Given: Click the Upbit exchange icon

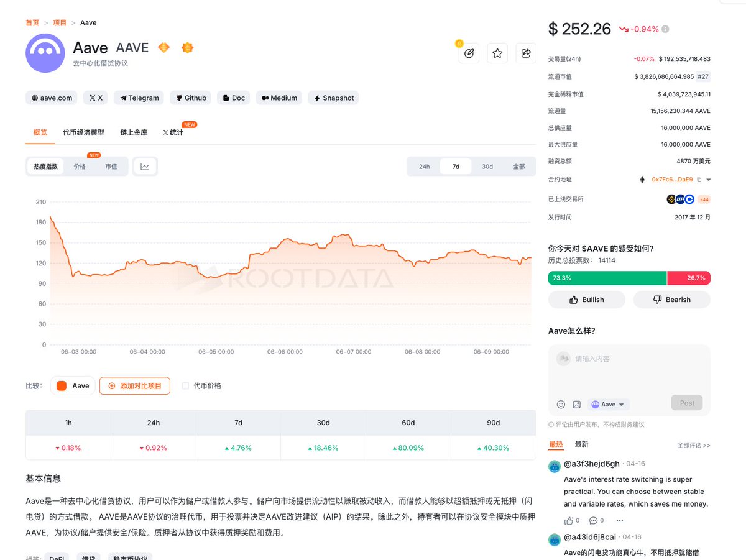Looking at the screenshot, I should click(680, 200).
